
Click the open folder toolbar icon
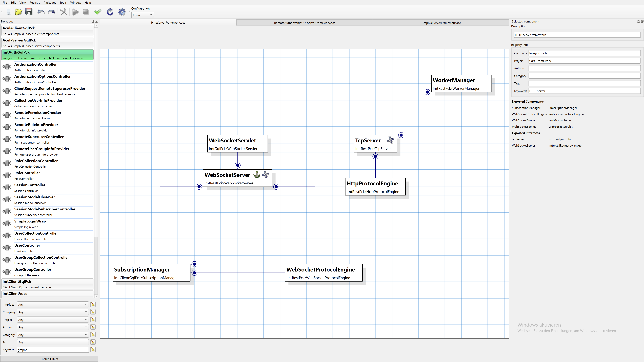(x=18, y=12)
